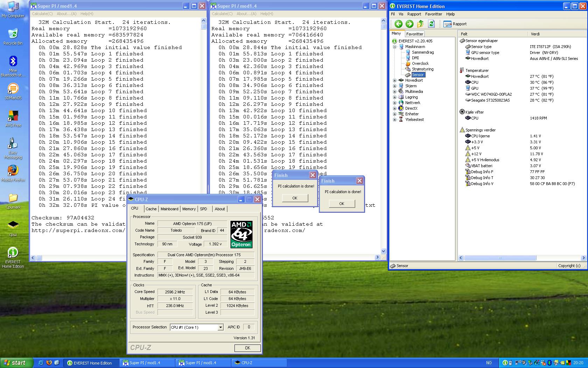Click the Verdi column header in EVEREST
Image resolution: width=588 pixels, height=368 pixels.
[556, 34]
